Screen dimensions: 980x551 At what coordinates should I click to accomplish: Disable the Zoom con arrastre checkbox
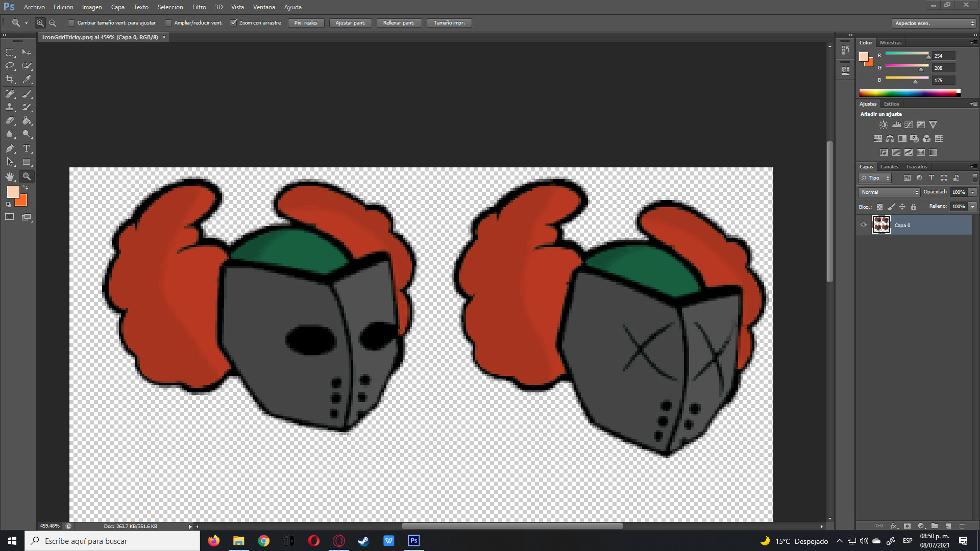(x=234, y=22)
